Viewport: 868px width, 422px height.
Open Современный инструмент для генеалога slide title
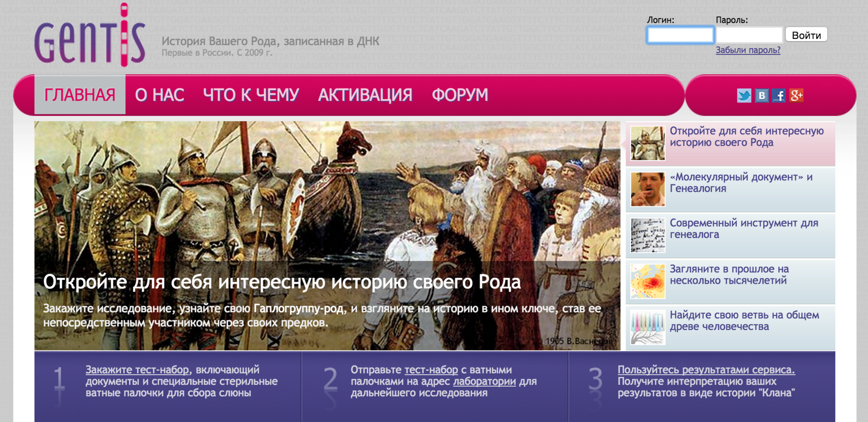point(744,229)
